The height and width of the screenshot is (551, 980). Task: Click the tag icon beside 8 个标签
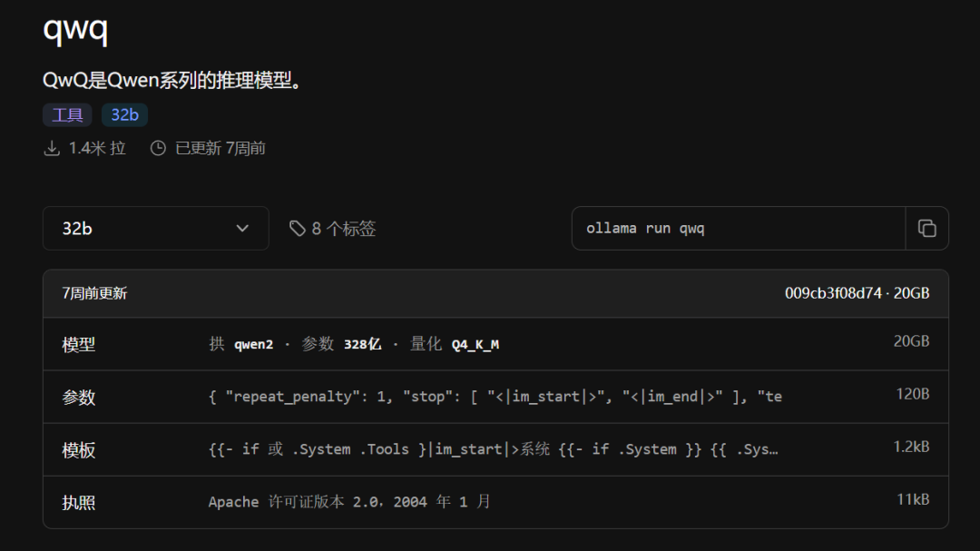pos(299,228)
